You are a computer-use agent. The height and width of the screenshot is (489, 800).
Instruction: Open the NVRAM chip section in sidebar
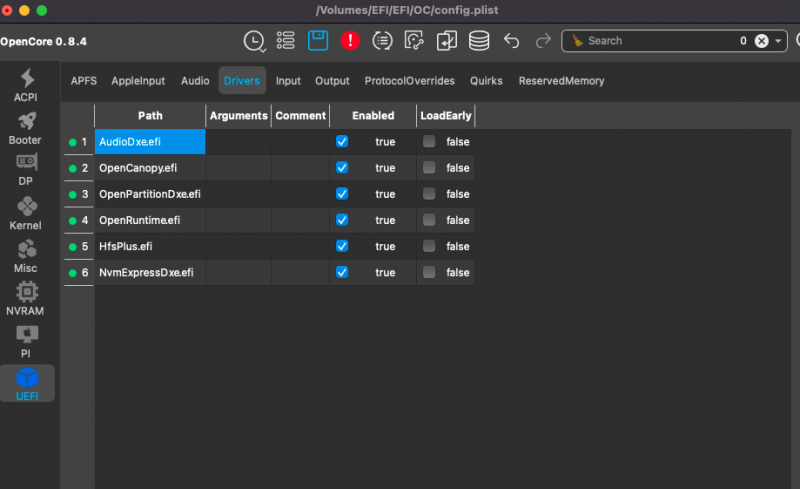(27, 299)
